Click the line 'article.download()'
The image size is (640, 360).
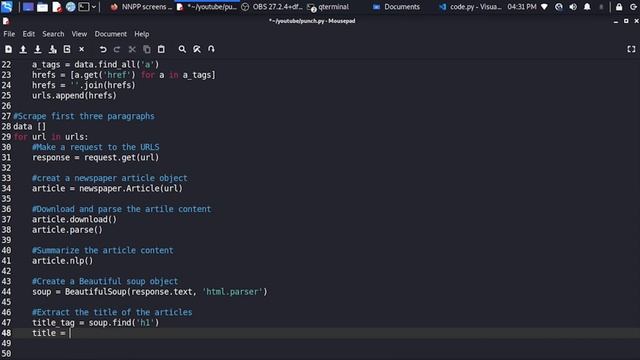click(74, 220)
